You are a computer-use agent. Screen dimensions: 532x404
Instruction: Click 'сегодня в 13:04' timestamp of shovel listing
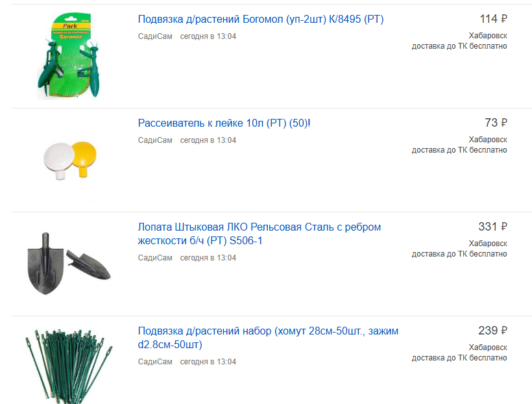(208, 258)
